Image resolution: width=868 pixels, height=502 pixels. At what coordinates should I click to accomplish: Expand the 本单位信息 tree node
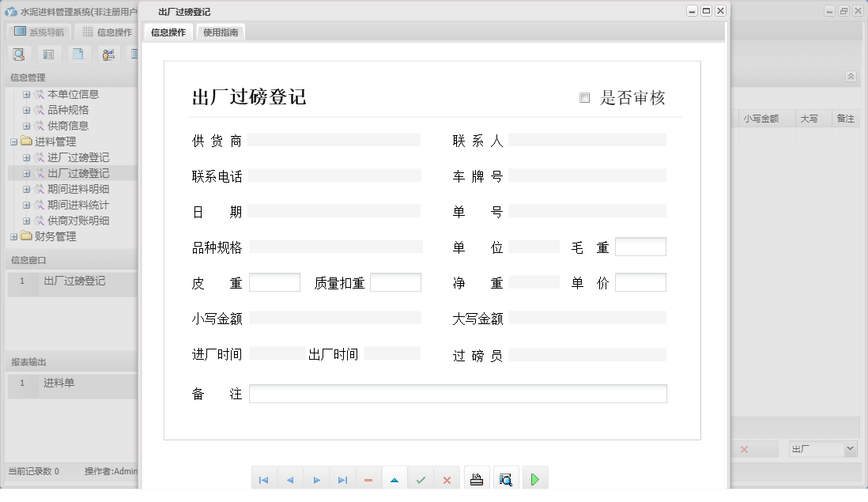(27, 94)
